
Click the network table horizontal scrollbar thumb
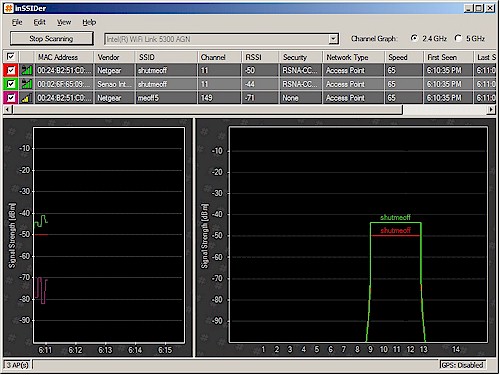208,109
